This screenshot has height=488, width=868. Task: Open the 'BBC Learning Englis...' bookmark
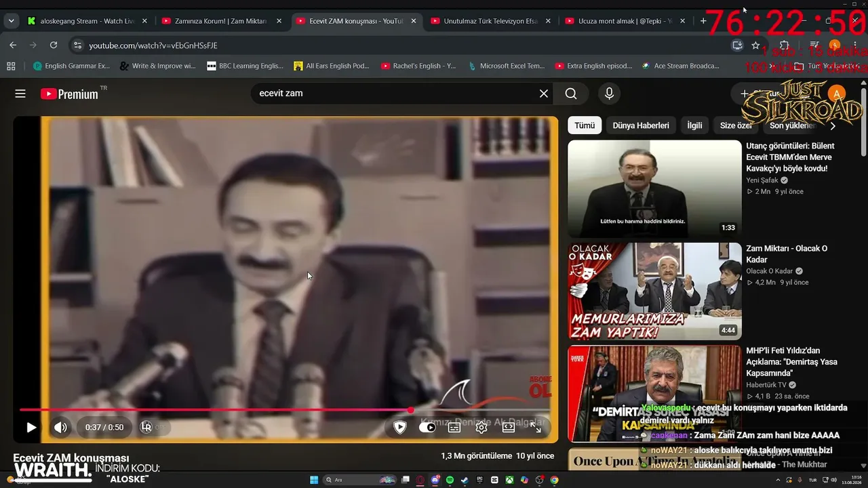[x=245, y=66]
